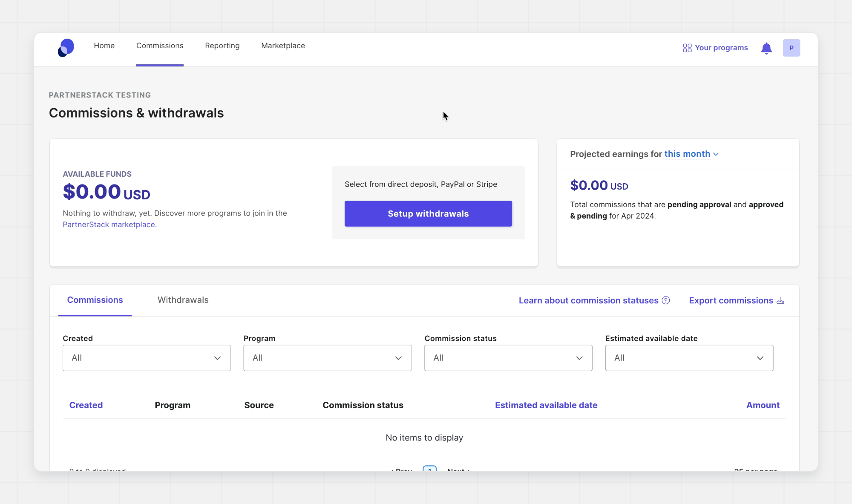Click the $0.00 USD available funds amount

(x=106, y=192)
